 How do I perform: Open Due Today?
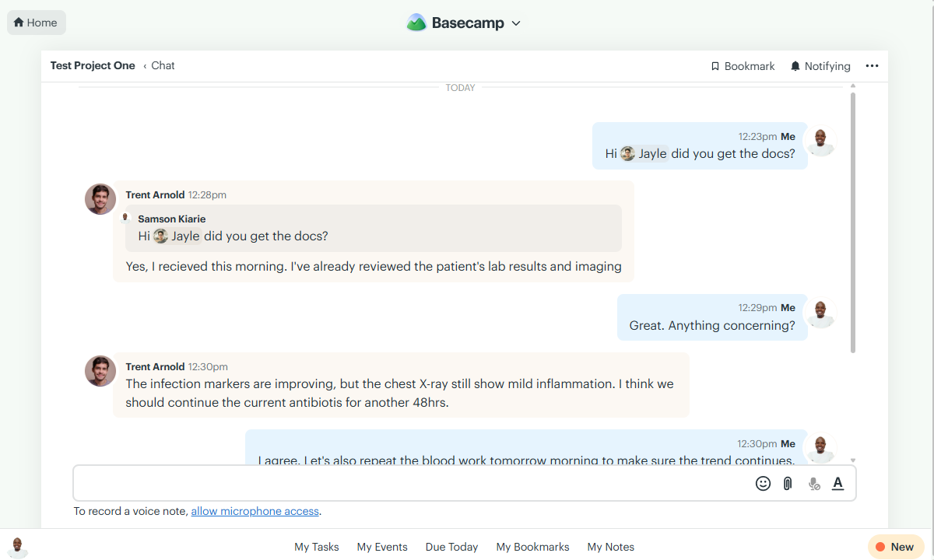coord(451,547)
